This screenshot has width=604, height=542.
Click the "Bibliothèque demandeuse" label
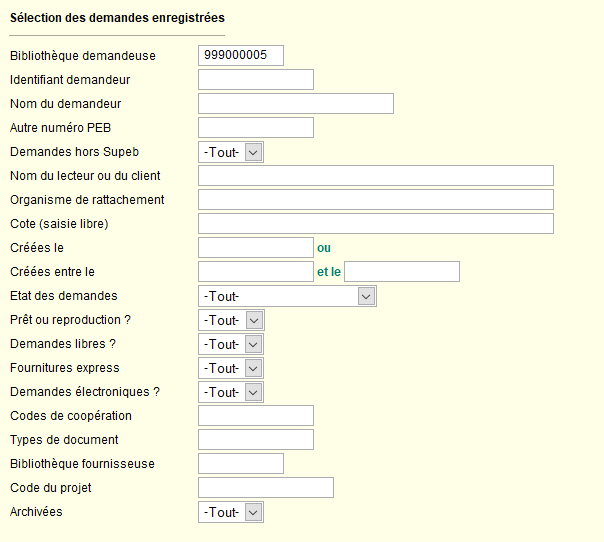coord(83,56)
